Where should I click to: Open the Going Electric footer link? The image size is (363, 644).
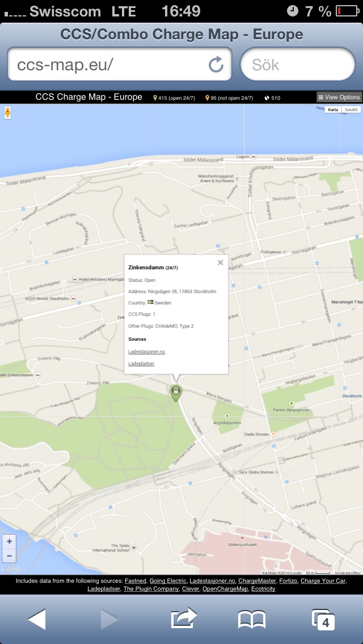(168, 581)
